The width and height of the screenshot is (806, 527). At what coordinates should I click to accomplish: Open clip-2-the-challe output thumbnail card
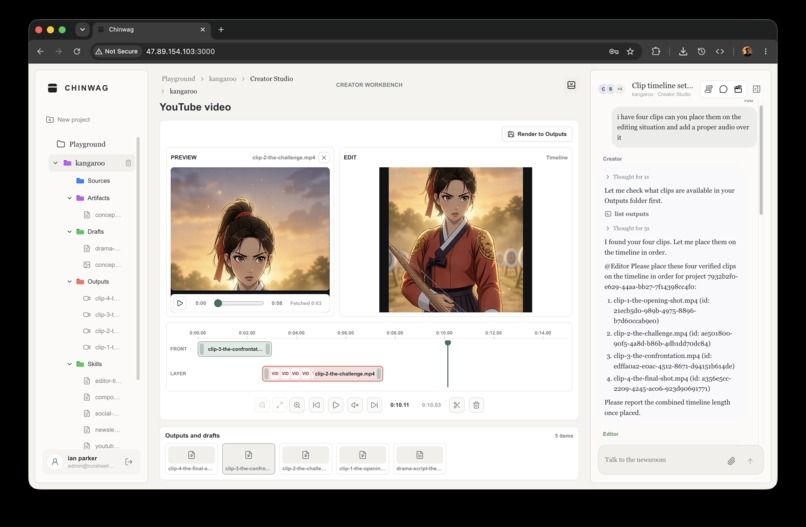[305, 459]
